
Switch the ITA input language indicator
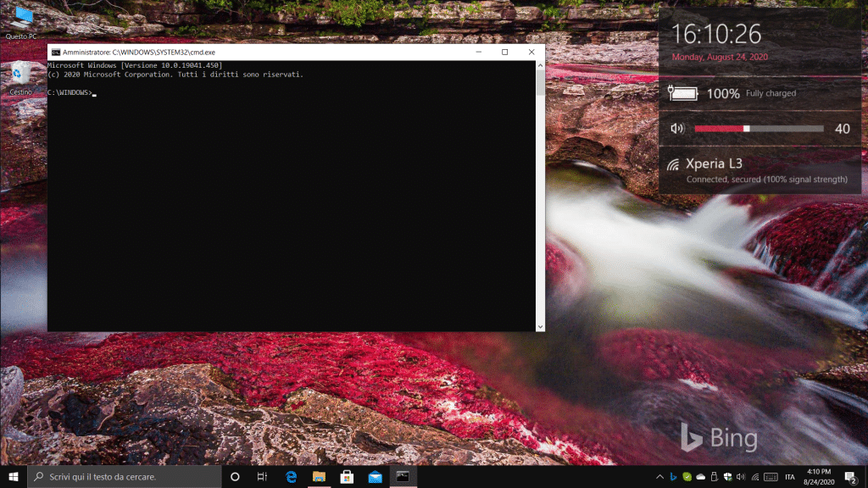(790, 477)
